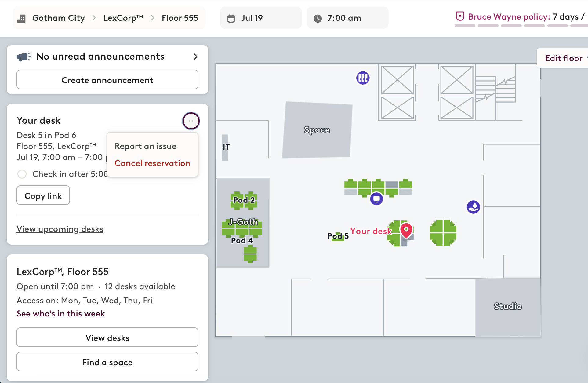Click the Bruce Wayne policy text
The height and width of the screenshot is (383, 588).
click(x=509, y=17)
